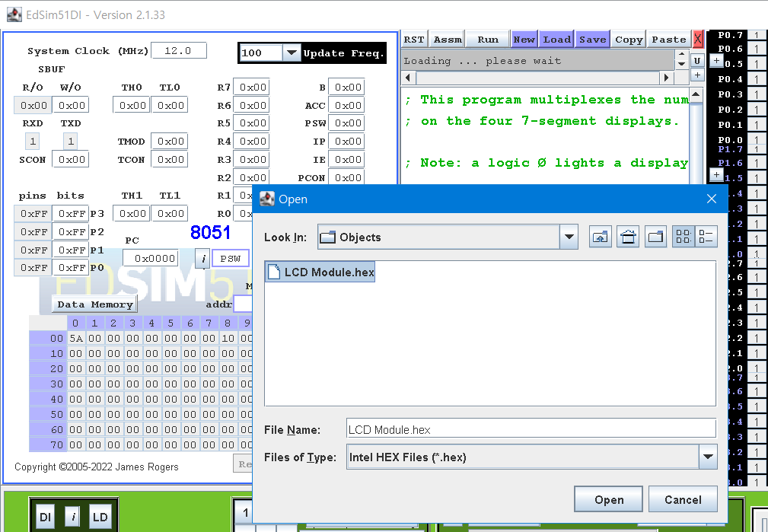Screen dimensions: 768x532
Task: Toggle the P0.1 port bit
Action: pyautogui.click(x=757, y=124)
